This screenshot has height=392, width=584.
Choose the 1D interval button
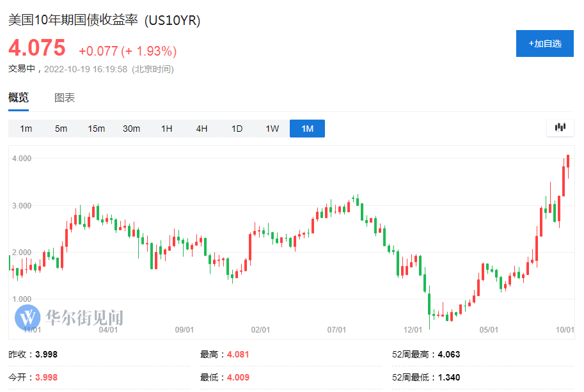(237, 129)
